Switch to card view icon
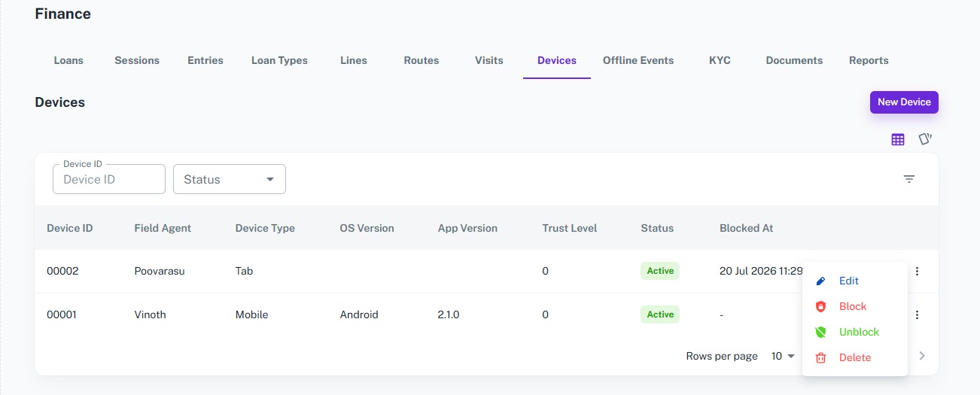This screenshot has width=980, height=395. (x=925, y=139)
